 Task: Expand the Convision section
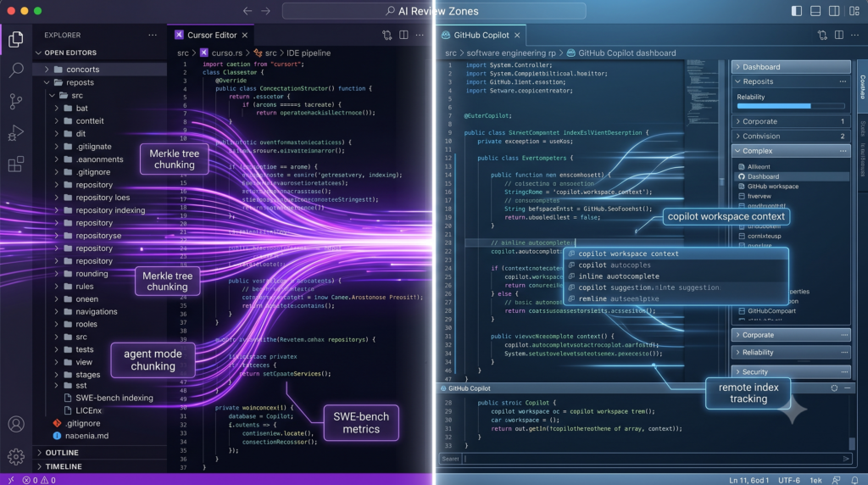pos(791,136)
